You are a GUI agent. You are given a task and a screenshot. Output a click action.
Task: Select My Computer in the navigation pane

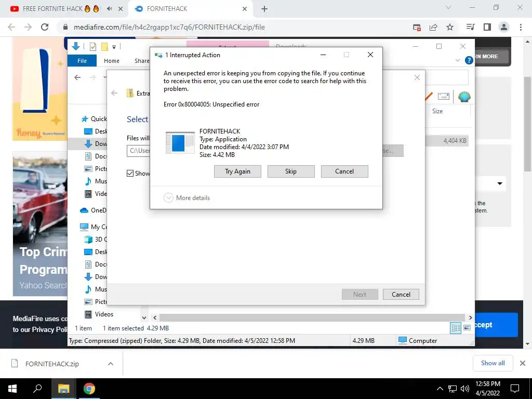(94, 227)
